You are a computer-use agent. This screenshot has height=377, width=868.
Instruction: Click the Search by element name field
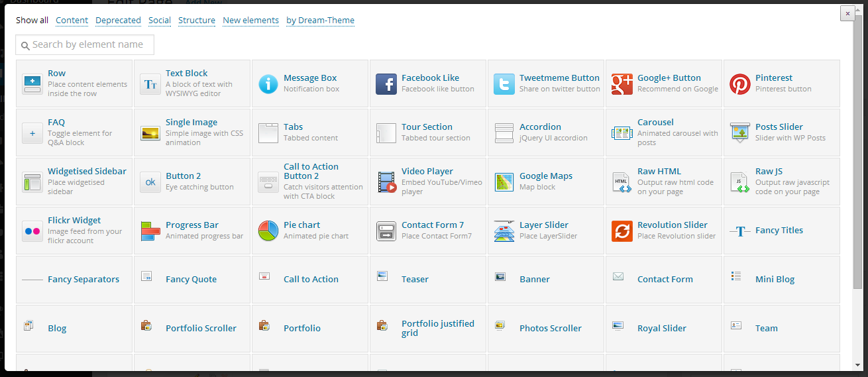(x=85, y=45)
